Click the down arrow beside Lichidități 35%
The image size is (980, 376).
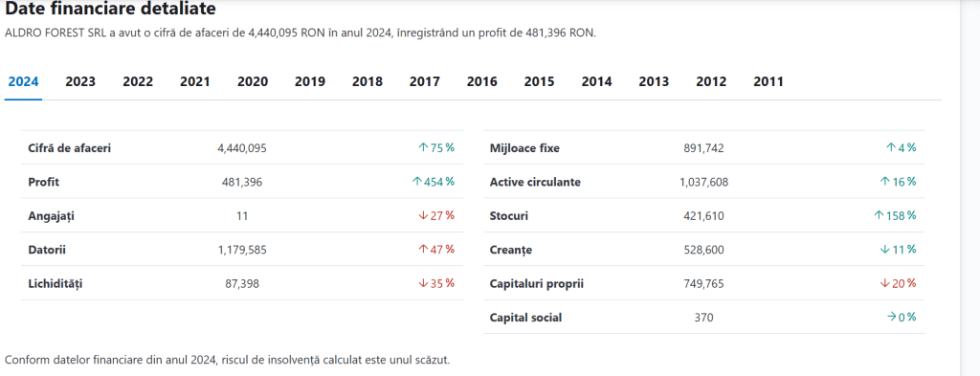tap(423, 283)
